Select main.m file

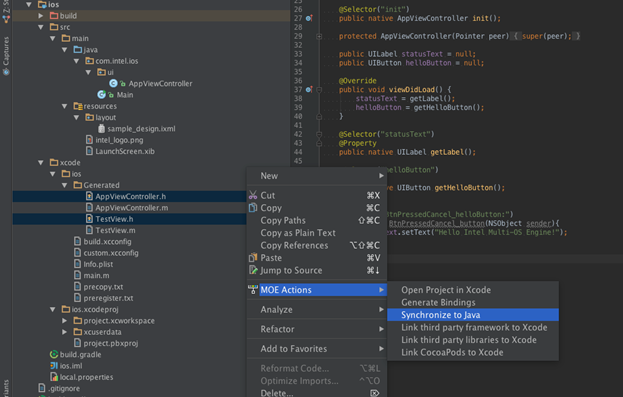[x=96, y=275]
